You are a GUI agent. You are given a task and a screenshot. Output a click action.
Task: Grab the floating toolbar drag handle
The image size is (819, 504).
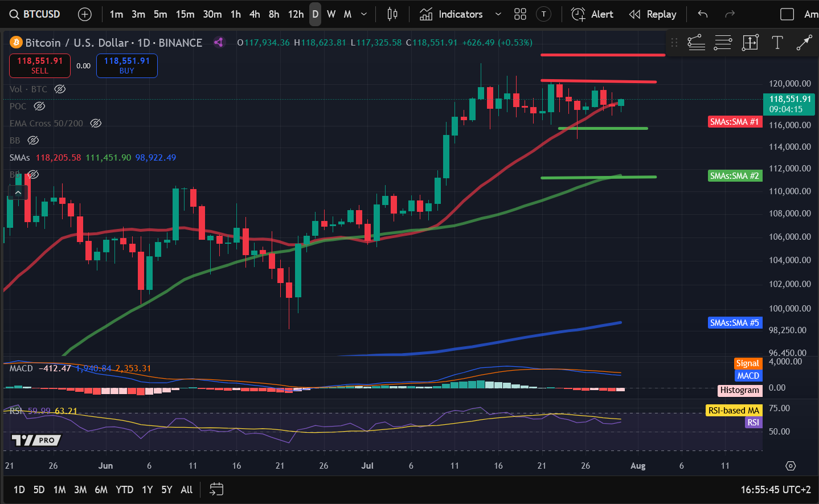674,43
